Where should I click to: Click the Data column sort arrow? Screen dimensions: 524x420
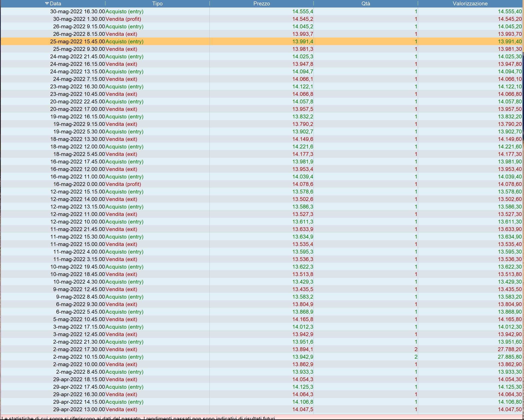coord(47,3)
